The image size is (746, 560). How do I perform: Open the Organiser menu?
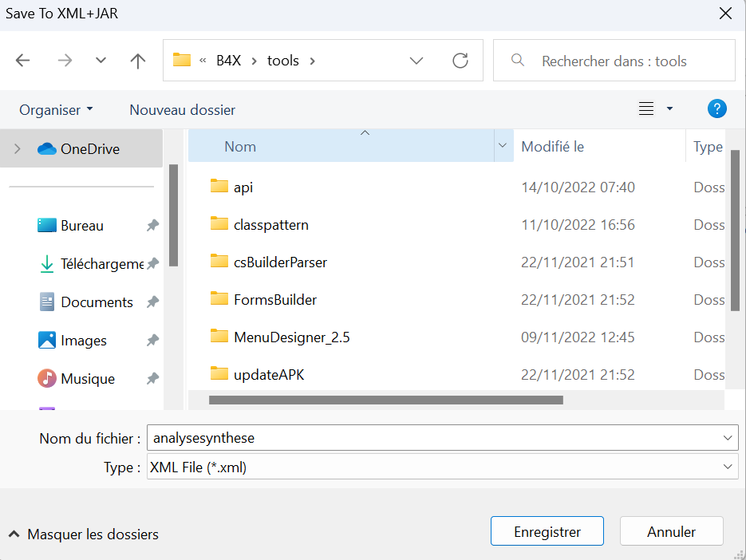[x=56, y=110]
